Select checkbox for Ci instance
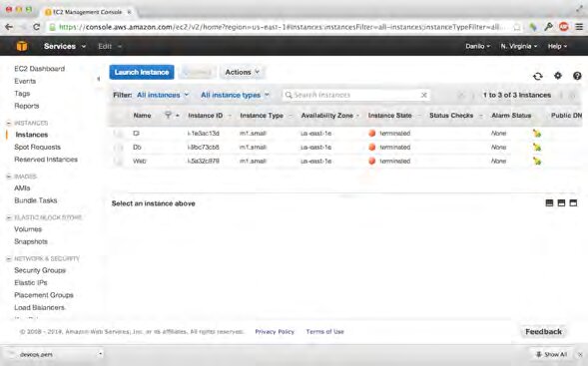 click(x=119, y=134)
